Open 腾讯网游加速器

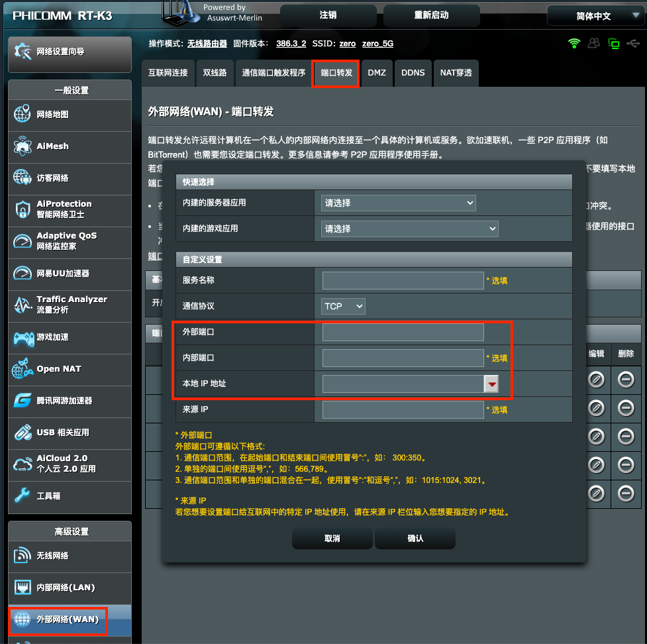70,402
